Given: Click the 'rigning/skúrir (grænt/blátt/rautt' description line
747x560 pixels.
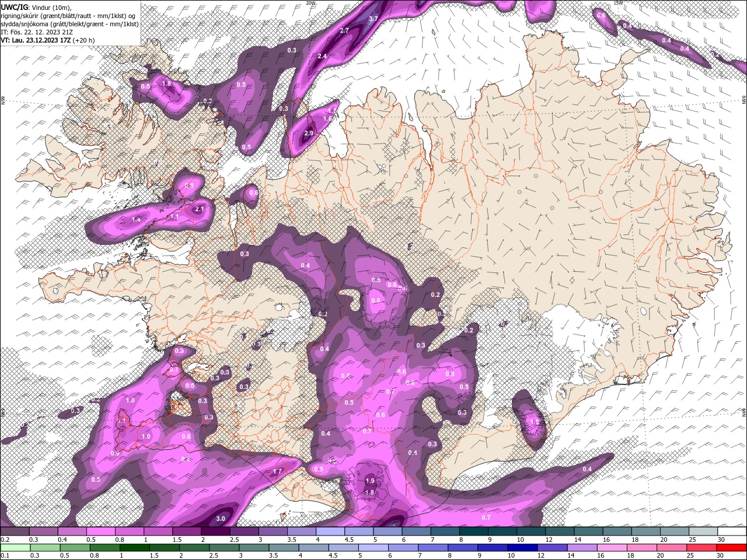Looking at the screenshot, I should pos(68,15).
